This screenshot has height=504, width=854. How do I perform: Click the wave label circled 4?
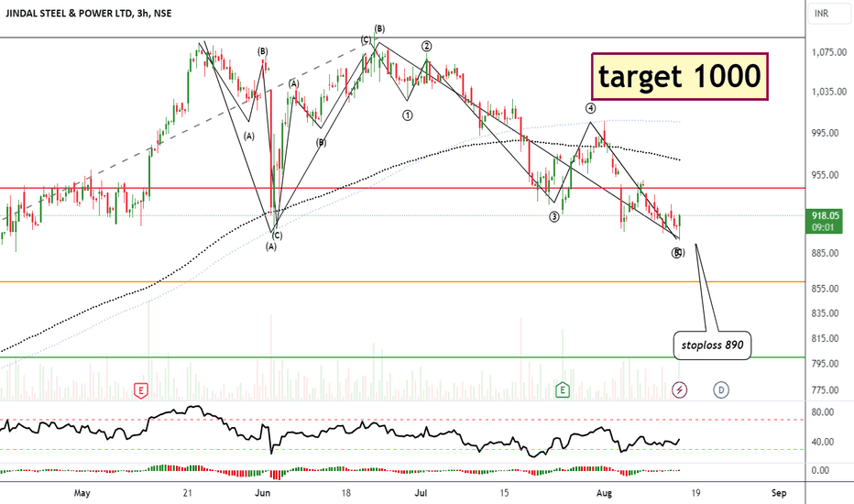(x=590, y=108)
